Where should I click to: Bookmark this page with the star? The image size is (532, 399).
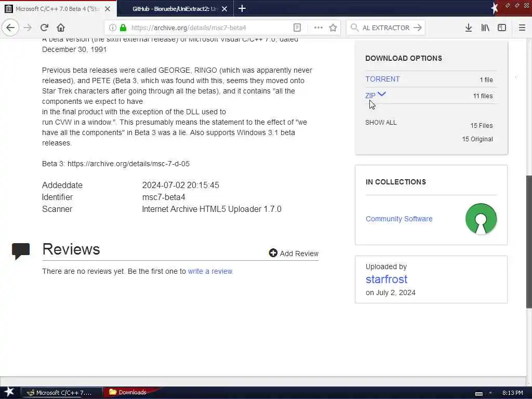[333, 28]
